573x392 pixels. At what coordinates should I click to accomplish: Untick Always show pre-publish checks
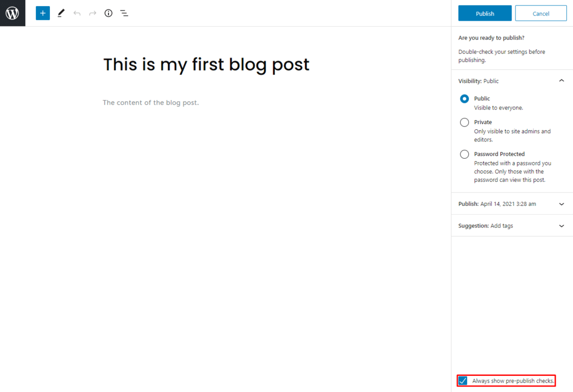click(463, 381)
